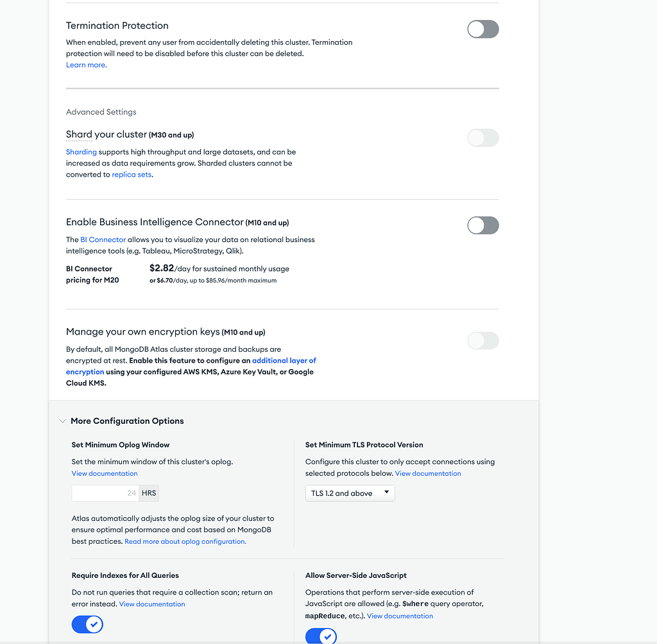Open View documentation for Require Indexes

pos(152,604)
